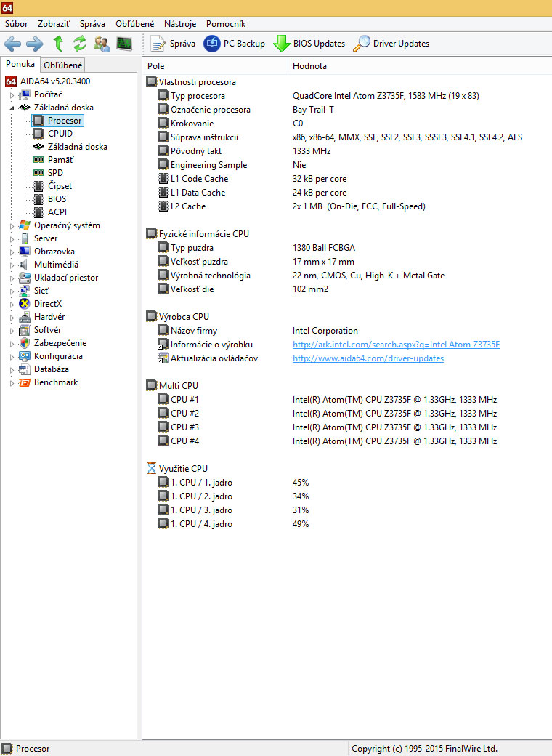Image resolution: width=552 pixels, height=756 pixels.
Task: Open Driver Updates from toolbar
Action: [391, 44]
